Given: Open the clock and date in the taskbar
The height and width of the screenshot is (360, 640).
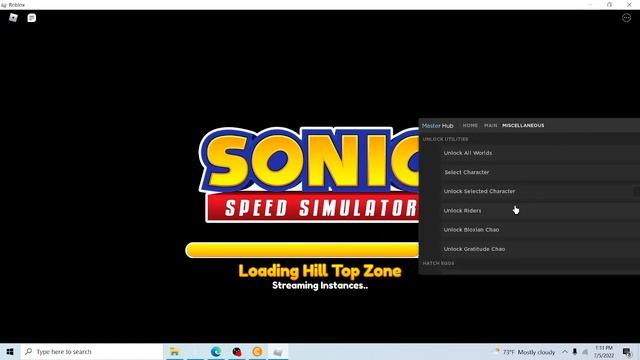Looking at the screenshot, I should pyautogui.click(x=604, y=351).
